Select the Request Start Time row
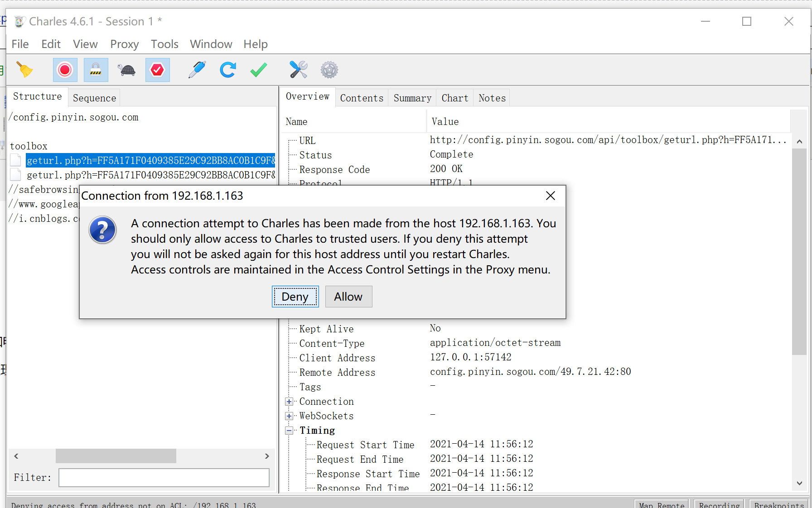Screen dimensions: 812x508 pyautogui.click(x=537, y=445)
